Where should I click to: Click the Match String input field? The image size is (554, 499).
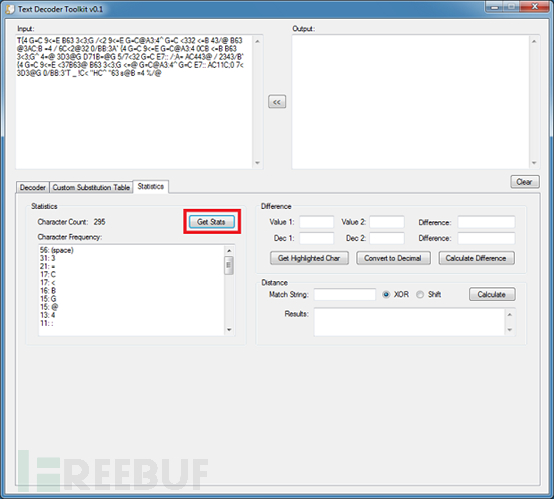click(345, 294)
